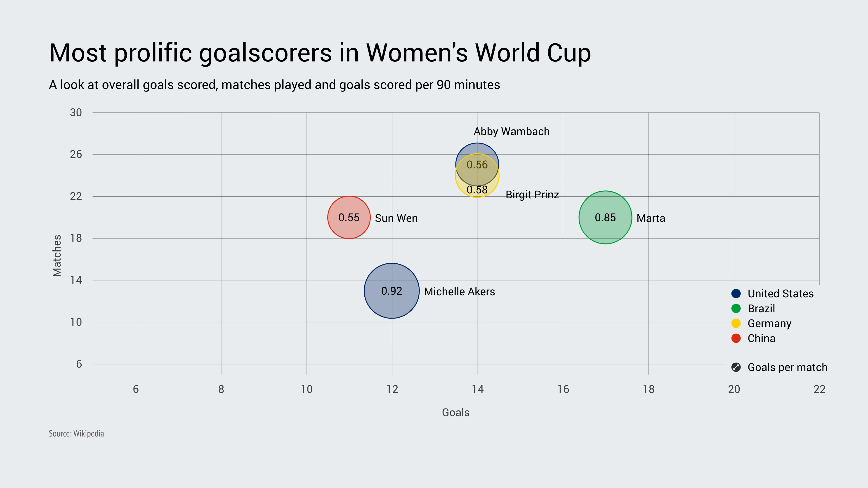Click the Goals x-axis title
This screenshot has width=868, height=488.
455,413
